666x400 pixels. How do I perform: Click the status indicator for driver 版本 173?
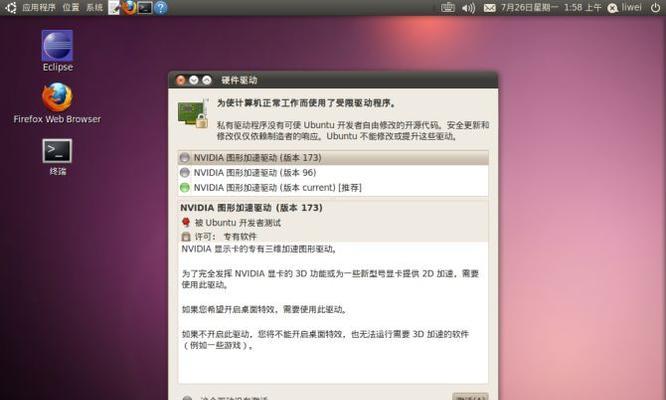point(185,158)
